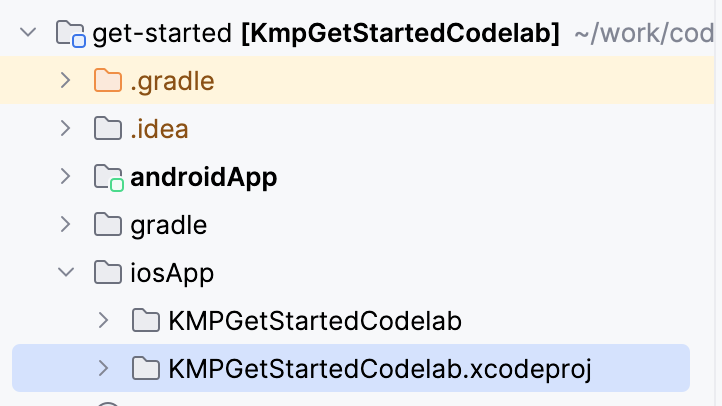Viewport: 722px width, 406px height.
Task: Expand the .gradle folder
Action: coord(65,81)
